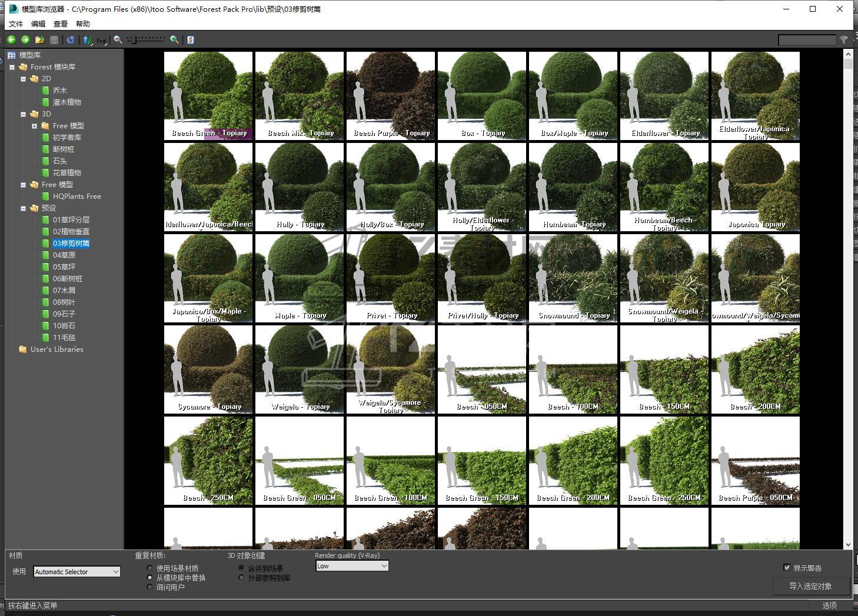Focus the search field in the toolbar
This screenshot has height=616, width=858.
coord(807,40)
